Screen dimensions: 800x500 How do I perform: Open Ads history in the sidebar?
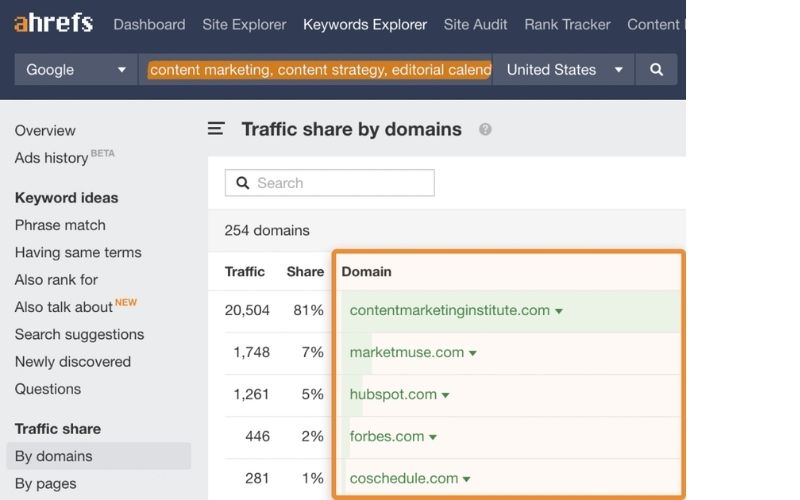click(x=52, y=158)
